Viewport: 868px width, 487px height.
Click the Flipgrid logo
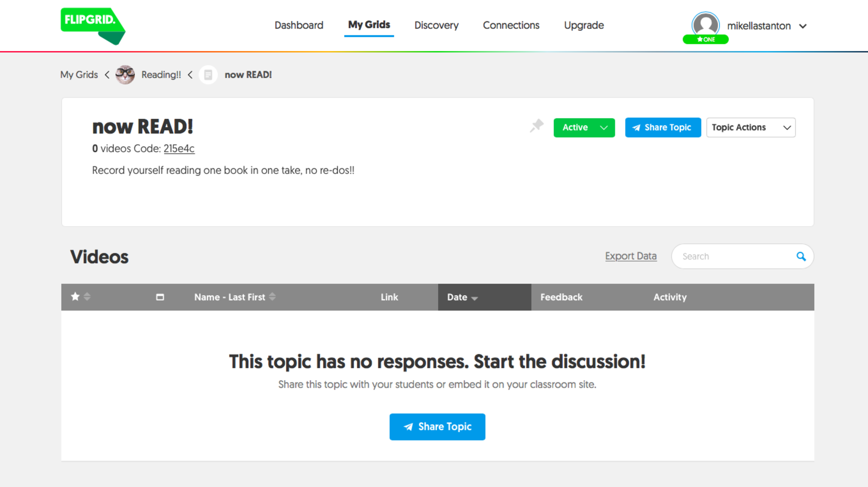pos(92,25)
